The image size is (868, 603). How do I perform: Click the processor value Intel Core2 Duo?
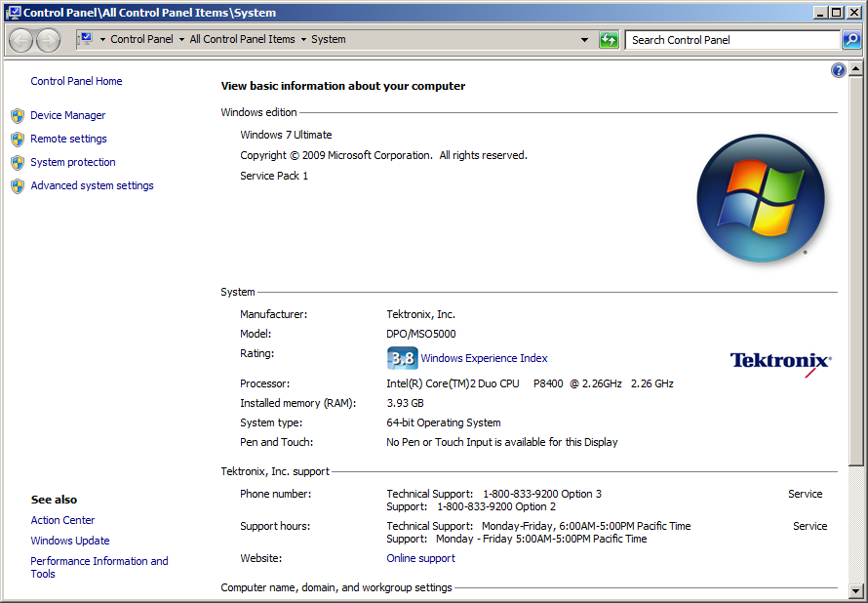pos(530,383)
